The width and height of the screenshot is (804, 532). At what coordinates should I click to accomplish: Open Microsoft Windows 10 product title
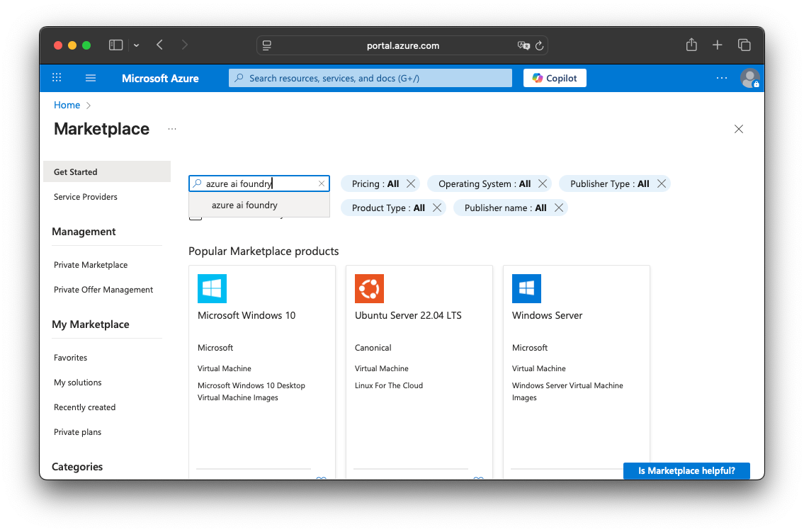247,316
